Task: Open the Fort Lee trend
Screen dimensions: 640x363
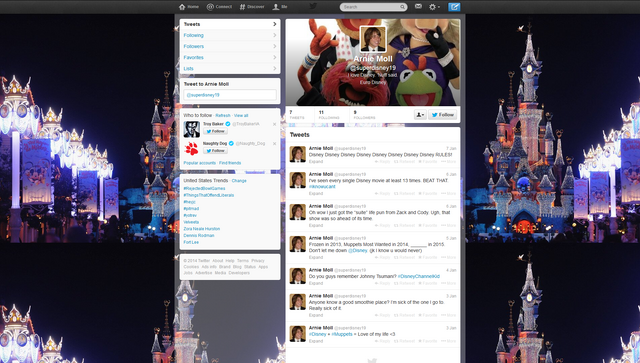Action: coord(191,242)
